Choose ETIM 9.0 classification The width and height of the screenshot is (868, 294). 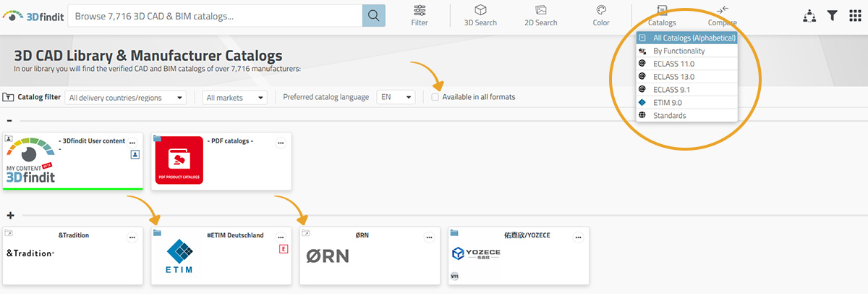click(687, 103)
